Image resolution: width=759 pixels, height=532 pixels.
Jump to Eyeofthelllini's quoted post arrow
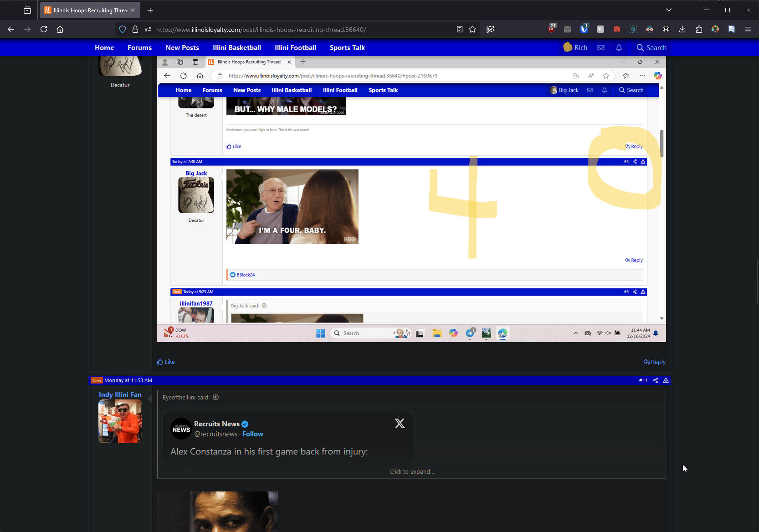coord(216,397)
